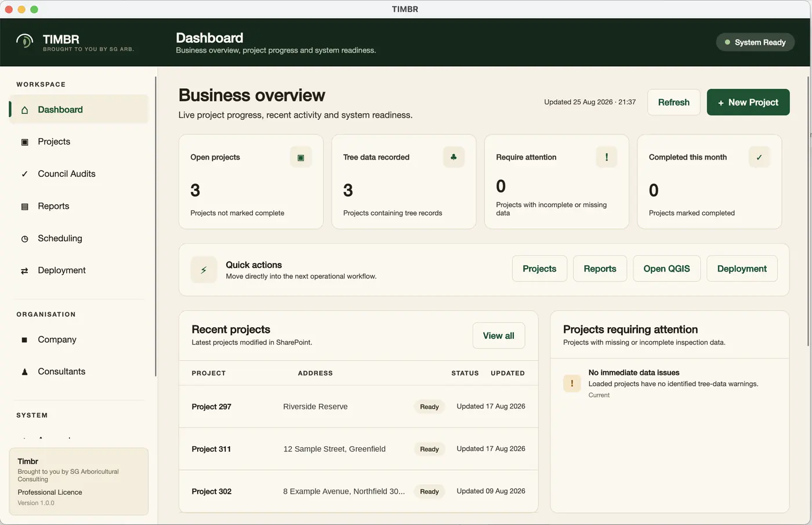This screenshot has width=812, height=525.
Task: Click the Ready badge for Project 311
Action: tap(429, 449)
